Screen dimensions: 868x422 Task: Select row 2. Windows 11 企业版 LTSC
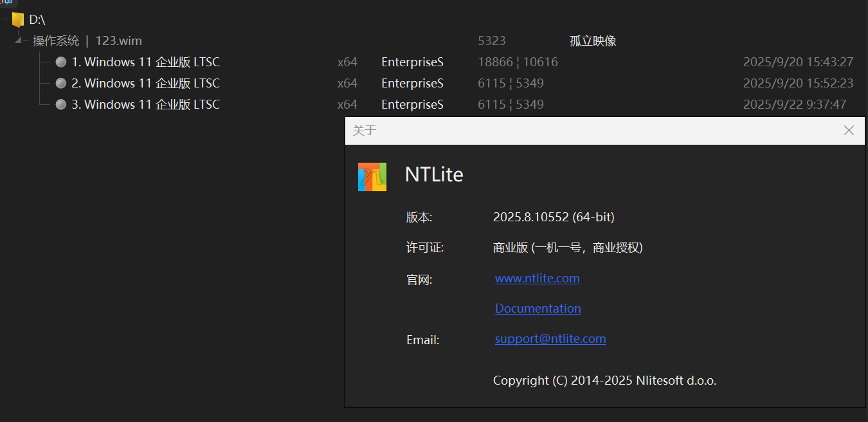[x=145, y=84]
